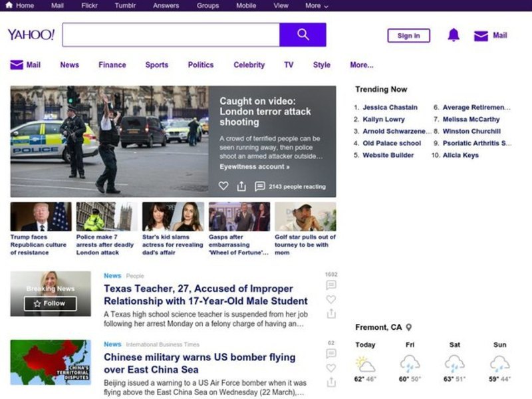
Task: Open Eyewitness account link
Action: pos(254,166)
